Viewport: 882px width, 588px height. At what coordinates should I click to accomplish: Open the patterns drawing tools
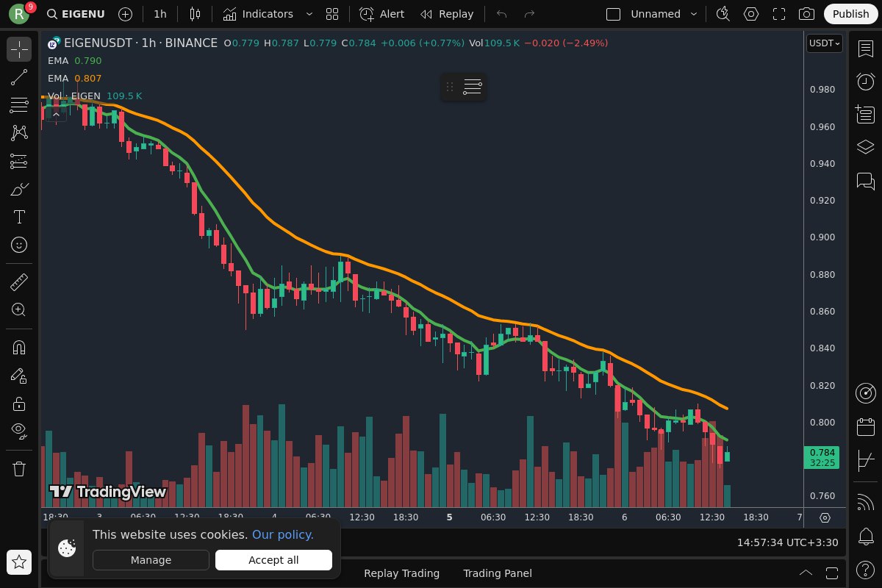point(19,133)
